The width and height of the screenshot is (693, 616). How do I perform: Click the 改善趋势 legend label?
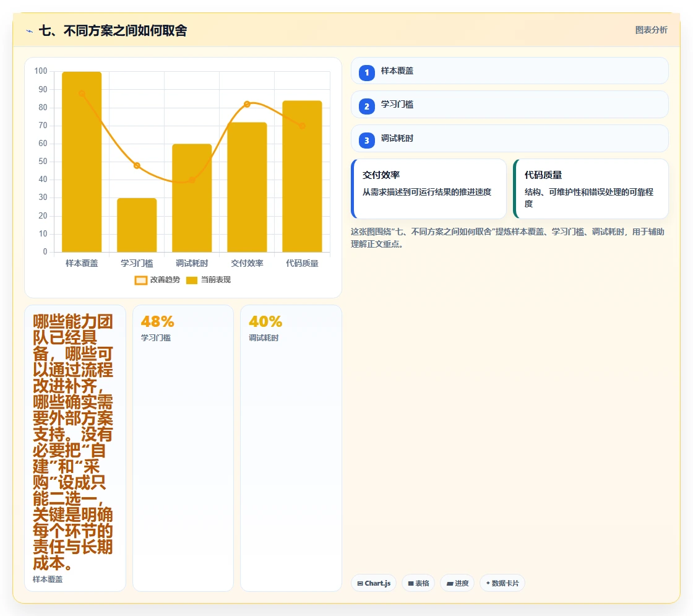(x=165, y=280)
